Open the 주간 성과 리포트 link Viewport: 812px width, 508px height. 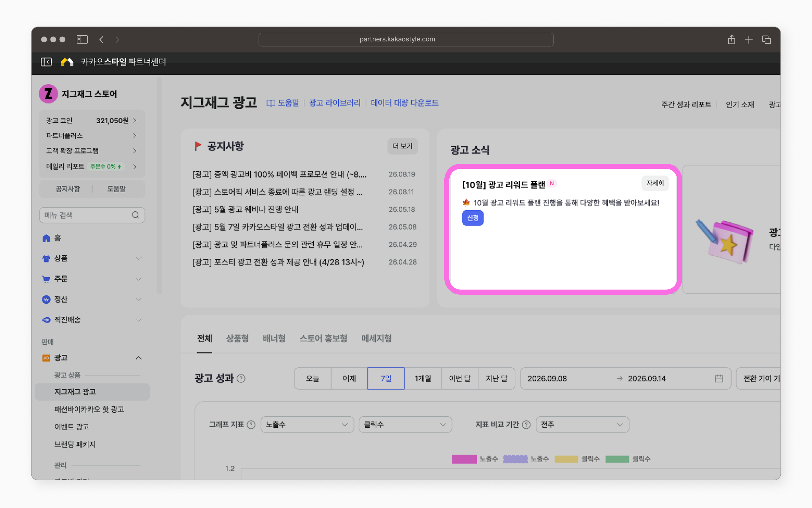pyautogui.click(x=686, y=104)
